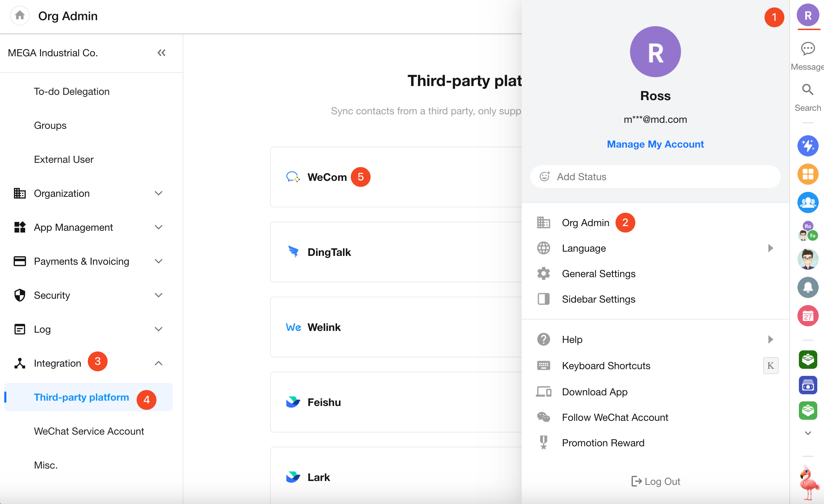Click the orange grid apps icon

pyautogui.click(x=808, y=174)
